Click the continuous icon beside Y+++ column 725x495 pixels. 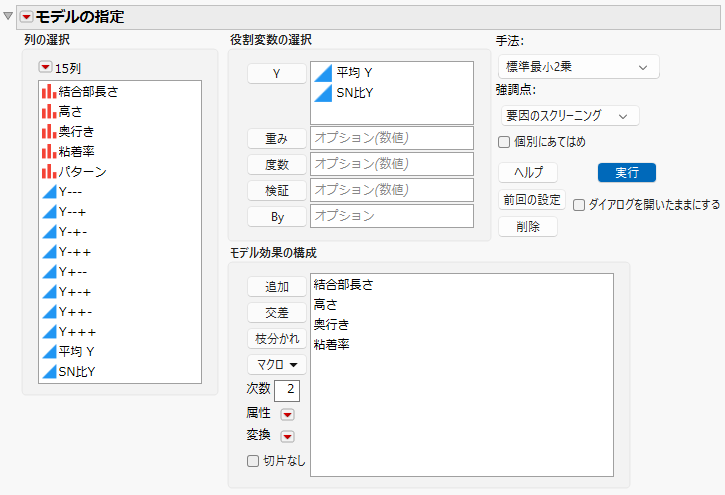click(49, 332)
